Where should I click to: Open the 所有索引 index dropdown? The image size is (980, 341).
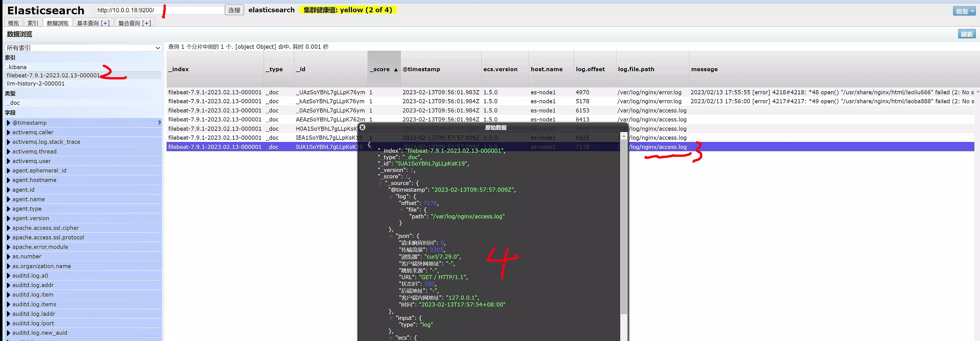pos(83,48)
